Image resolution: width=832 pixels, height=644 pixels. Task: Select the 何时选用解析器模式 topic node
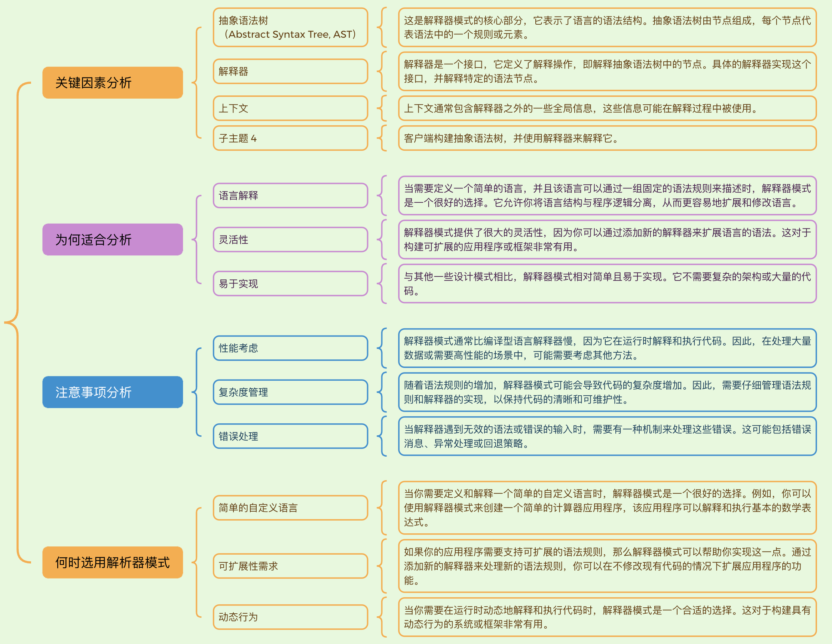coord(112,562)
